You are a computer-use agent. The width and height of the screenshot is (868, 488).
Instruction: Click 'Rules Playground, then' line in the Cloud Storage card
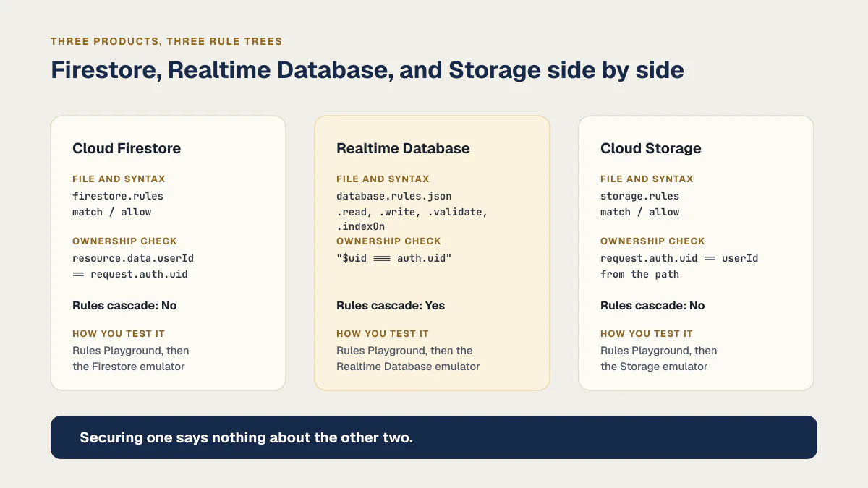pyautogui.click(x=659, y=351)
